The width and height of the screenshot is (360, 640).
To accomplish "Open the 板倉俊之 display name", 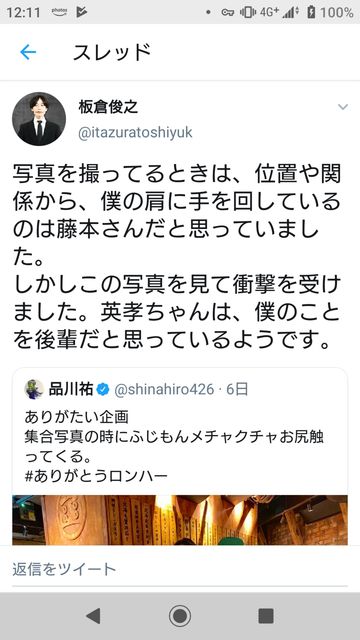I will [108, 107].
